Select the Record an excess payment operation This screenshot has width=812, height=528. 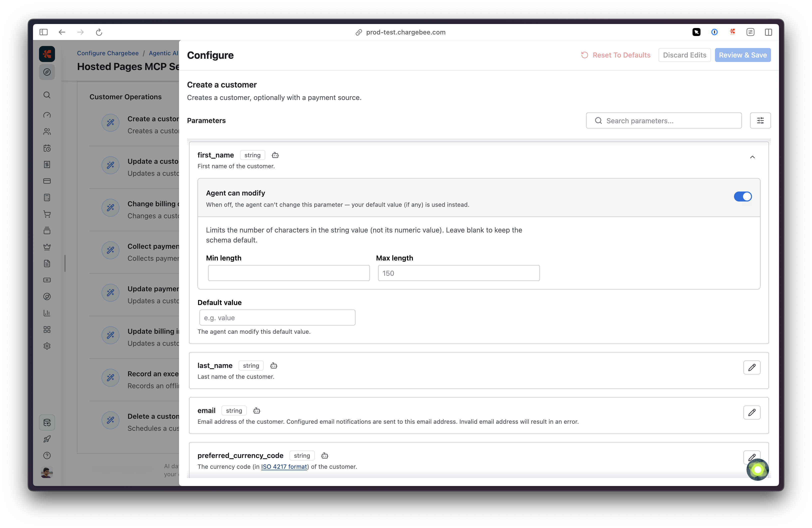pyautogui.click(x=134, y=380)
